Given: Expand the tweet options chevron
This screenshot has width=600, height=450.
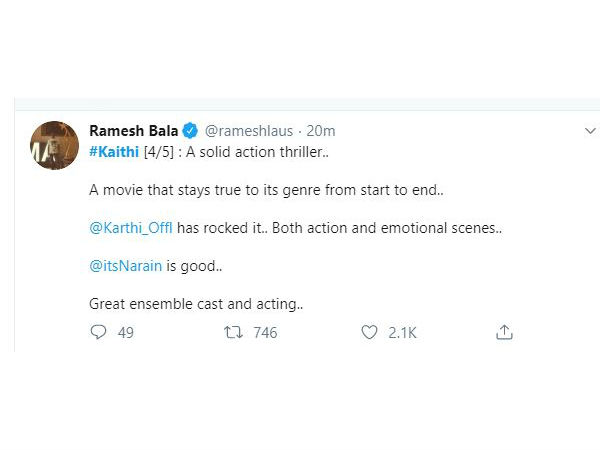Looking at the screenshot, I should coord(589,132).
